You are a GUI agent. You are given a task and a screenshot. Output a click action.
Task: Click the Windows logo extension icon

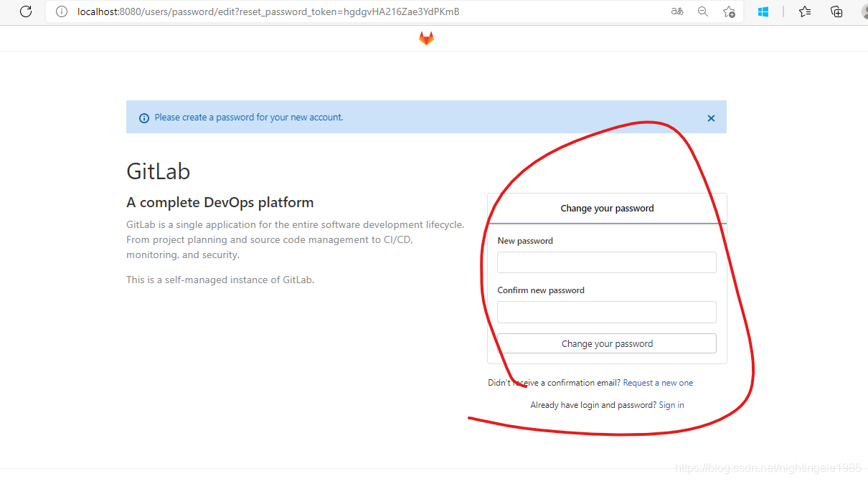763,11
